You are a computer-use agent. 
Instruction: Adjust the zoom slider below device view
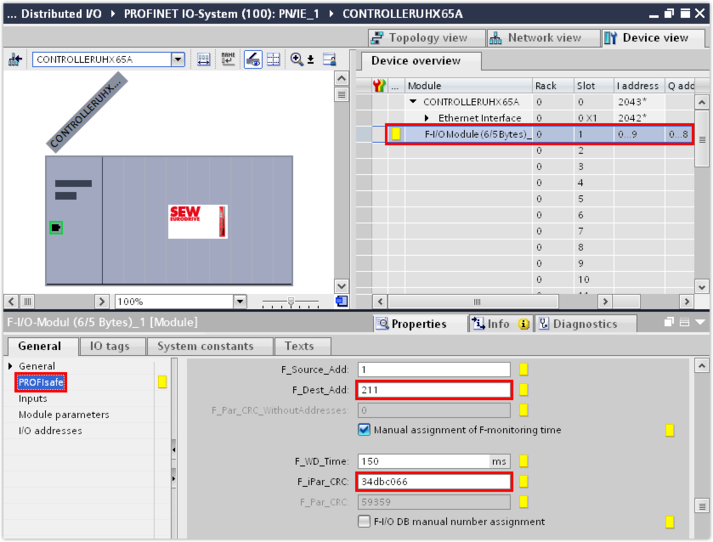[290, 301]
